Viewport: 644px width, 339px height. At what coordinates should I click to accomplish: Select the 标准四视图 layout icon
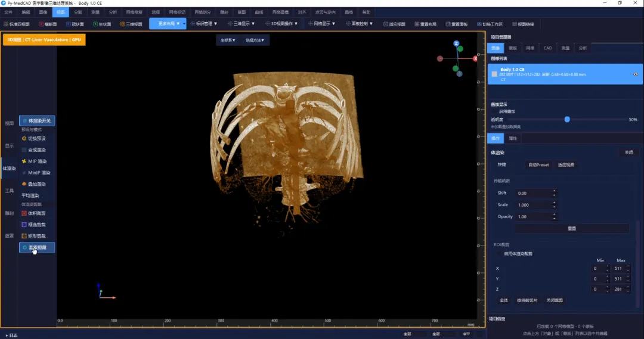click(6, 24)
